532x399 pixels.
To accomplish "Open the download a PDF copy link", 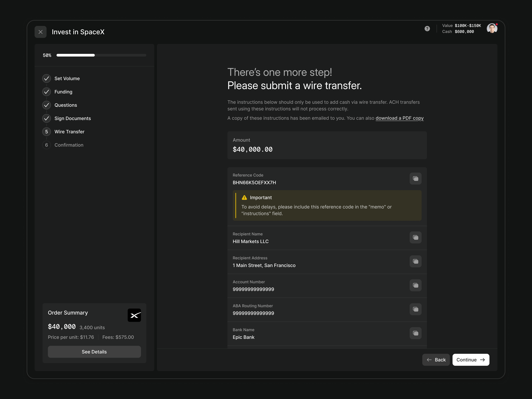I will pyautogui.click(x=399, y=118).
